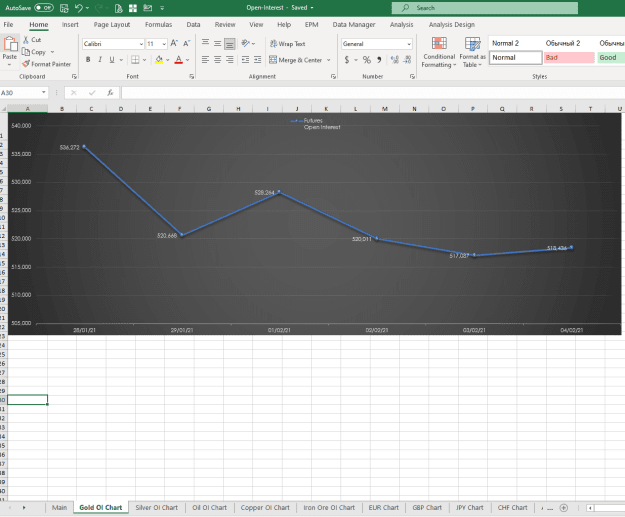Align text right
625x517 pixels.
tap(230, 60)
